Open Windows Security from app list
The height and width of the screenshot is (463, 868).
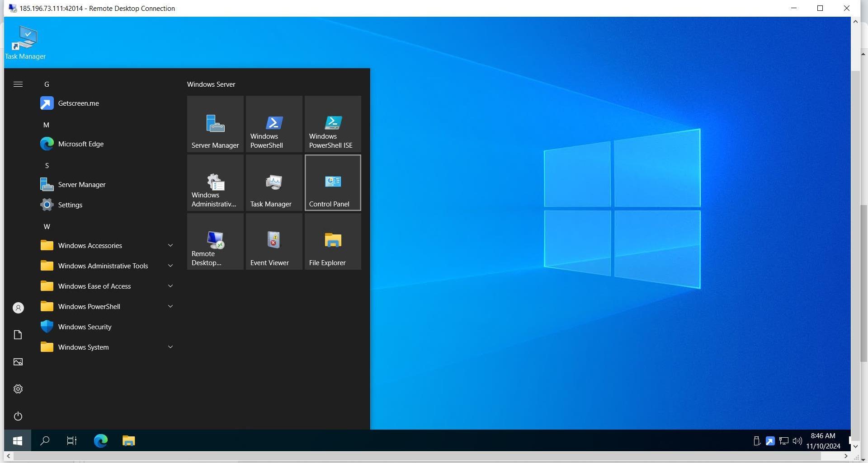107,327
